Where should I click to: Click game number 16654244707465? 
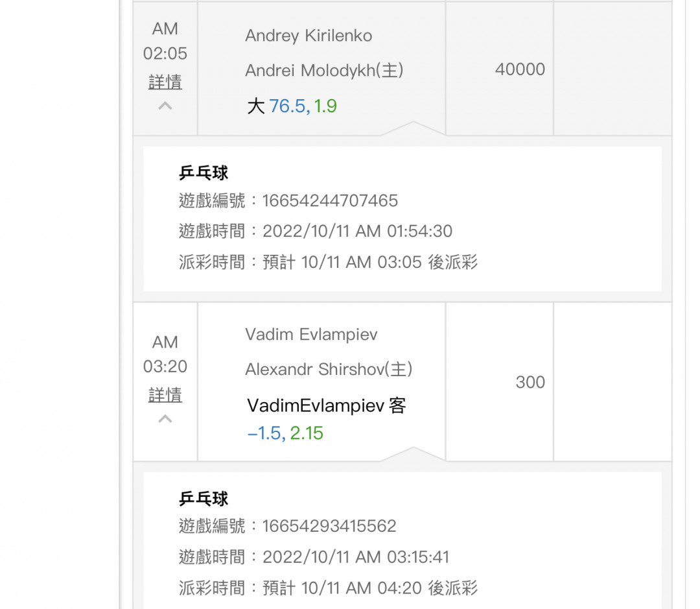(330, 200)
